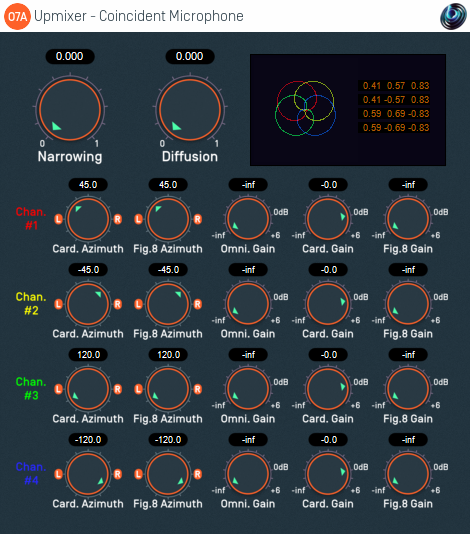Click Chan. #2 Card. Azimuth knob
The height and width of the screenshot is (534, 470).
(88, 304)
